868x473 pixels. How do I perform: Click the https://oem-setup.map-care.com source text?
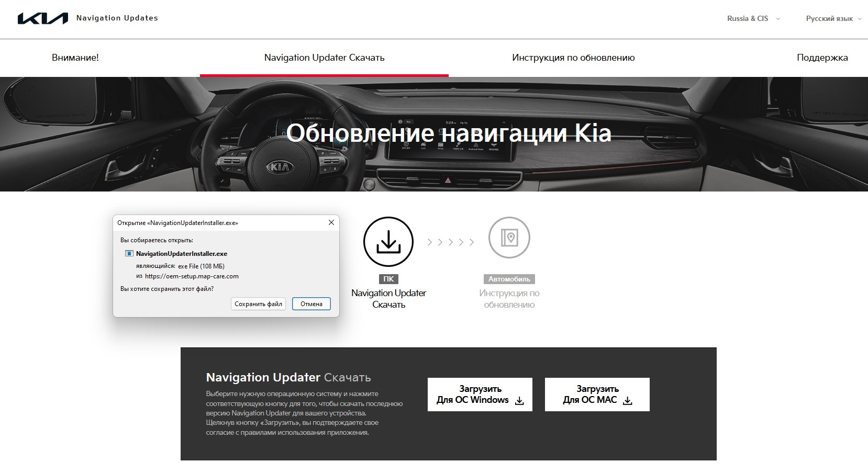point(192,276)
